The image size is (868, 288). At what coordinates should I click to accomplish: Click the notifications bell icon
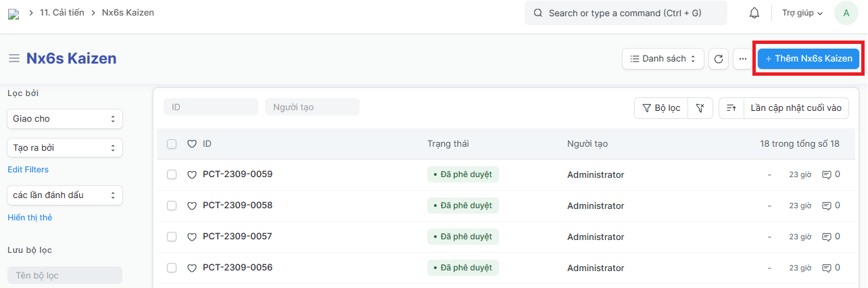click(x=754, y=13)
